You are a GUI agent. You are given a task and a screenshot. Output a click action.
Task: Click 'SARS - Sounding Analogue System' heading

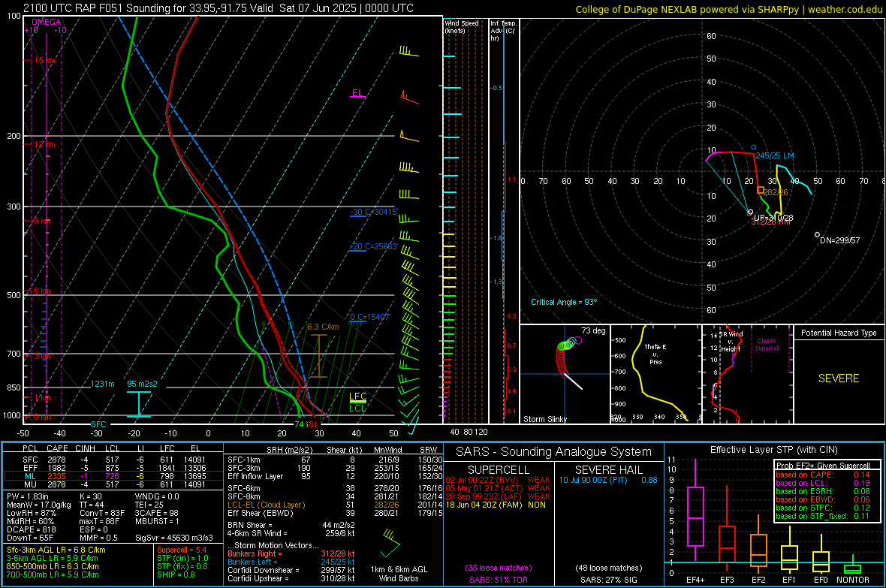click(554, 452)
